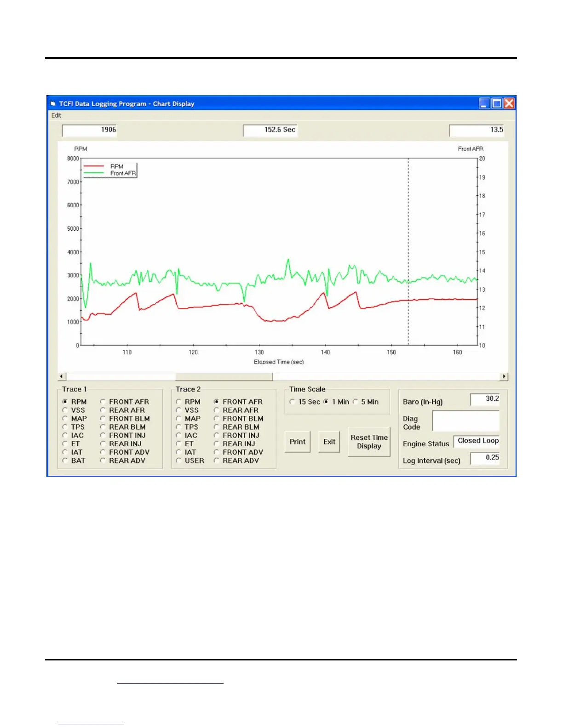Click the dashed cursor line on chart
Screen dimensions: 563x728
408,251
